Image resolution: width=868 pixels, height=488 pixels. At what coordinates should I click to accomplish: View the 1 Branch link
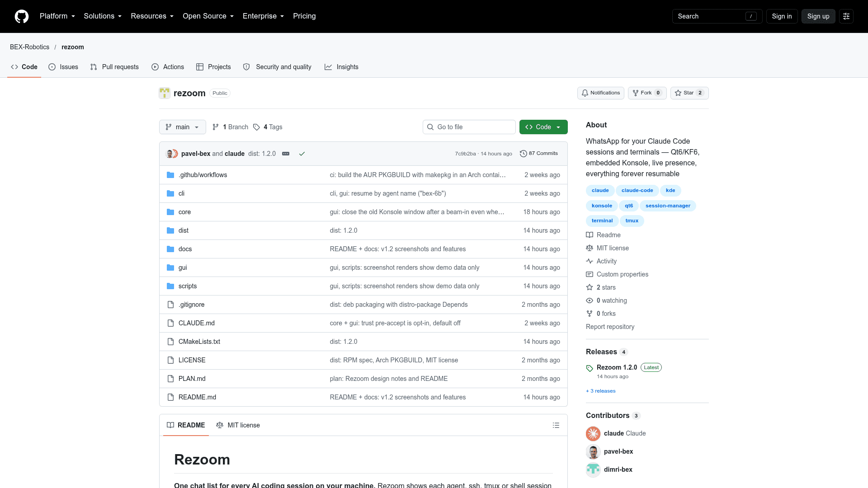[x=231, y=127]
